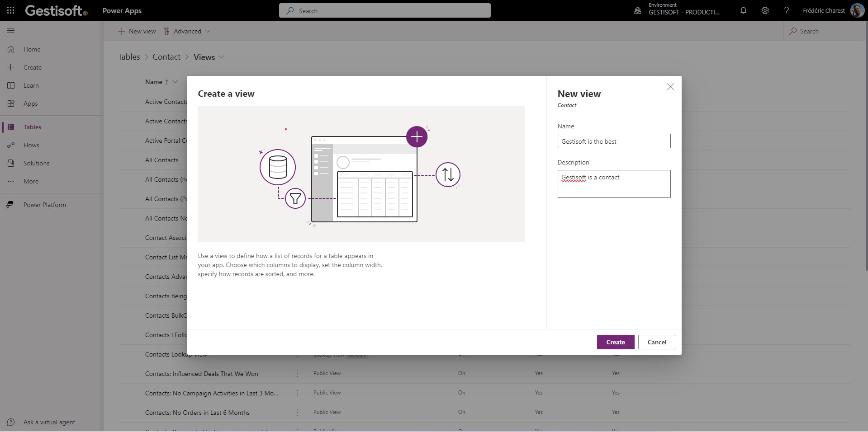868x432 pixels.
Task: Click the Apps icon in sidebar
Action: pyautogui.click(x=11, y=103)
